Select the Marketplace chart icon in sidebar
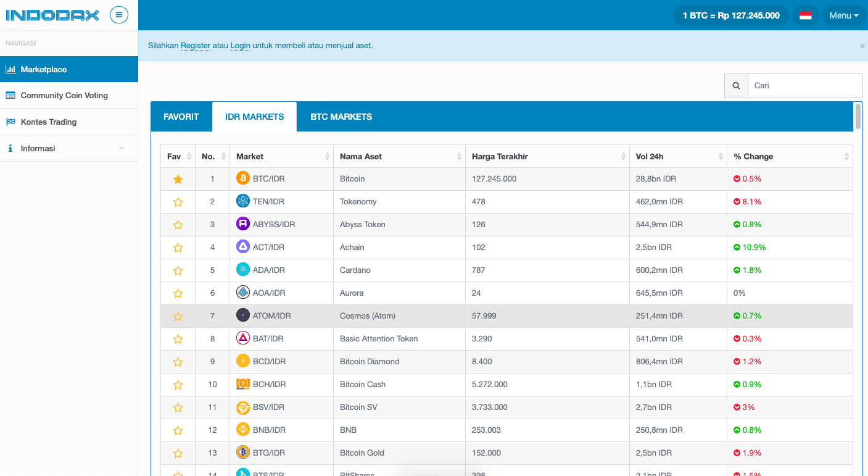 (10, 69)
